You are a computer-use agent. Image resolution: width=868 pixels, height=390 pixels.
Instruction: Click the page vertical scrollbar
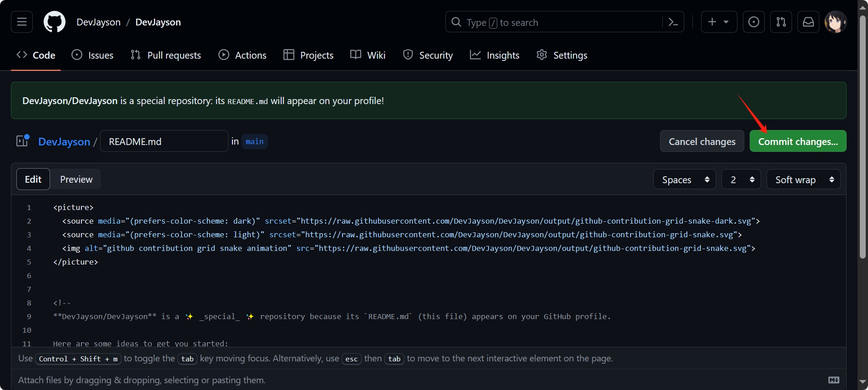click(x=863, y=136)
